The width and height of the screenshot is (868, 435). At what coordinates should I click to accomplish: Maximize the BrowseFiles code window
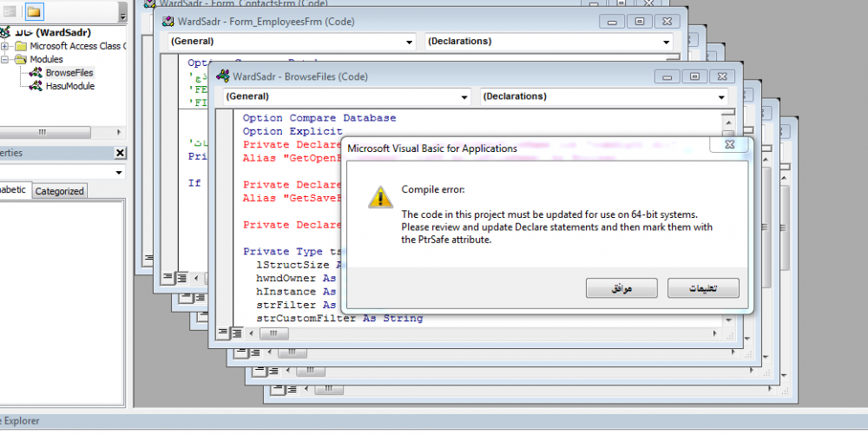point(694,77)
